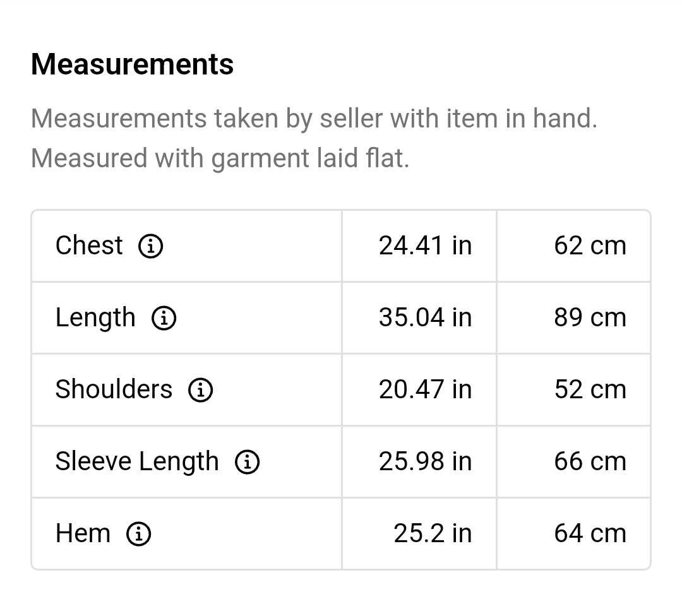The height and width of the screenshot is (616, 682).
Task: Click the 20.47 in shoulders value
Action: click(x=425, y=389)
